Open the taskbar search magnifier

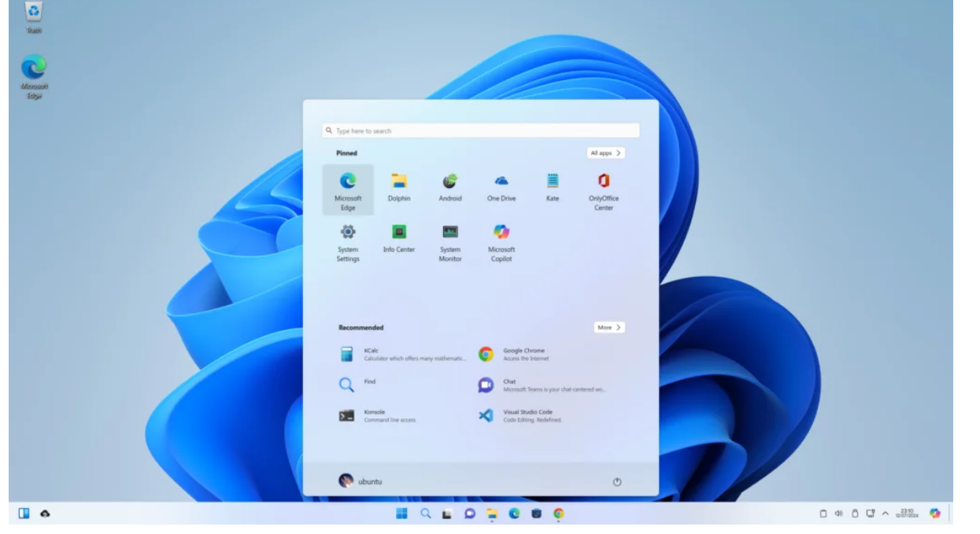point(426,514)
